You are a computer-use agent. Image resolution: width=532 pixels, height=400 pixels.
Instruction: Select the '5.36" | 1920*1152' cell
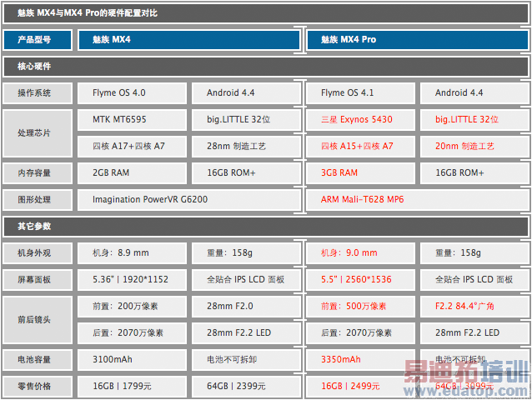pyautogui.click(x=132, y=280)
